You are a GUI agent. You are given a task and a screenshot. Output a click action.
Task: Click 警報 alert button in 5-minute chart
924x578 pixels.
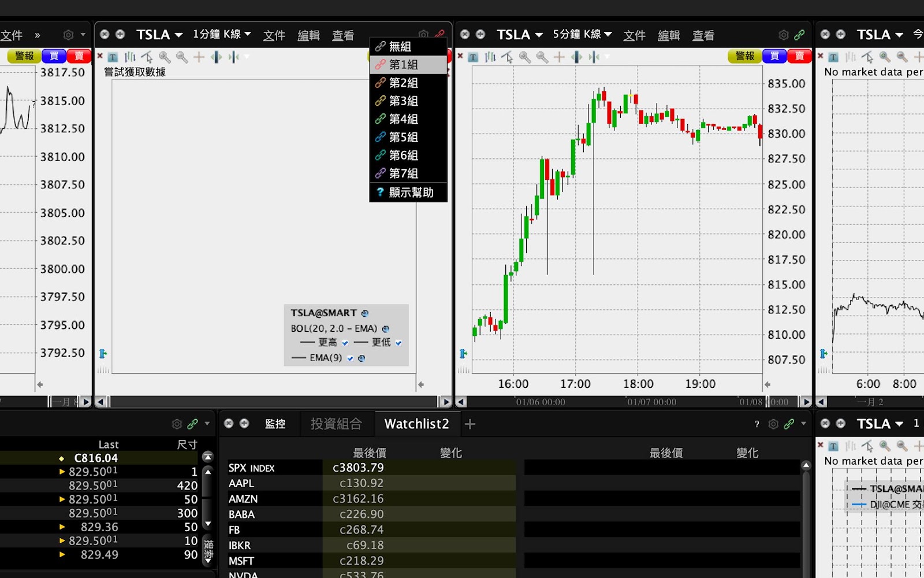pos(745,56)
